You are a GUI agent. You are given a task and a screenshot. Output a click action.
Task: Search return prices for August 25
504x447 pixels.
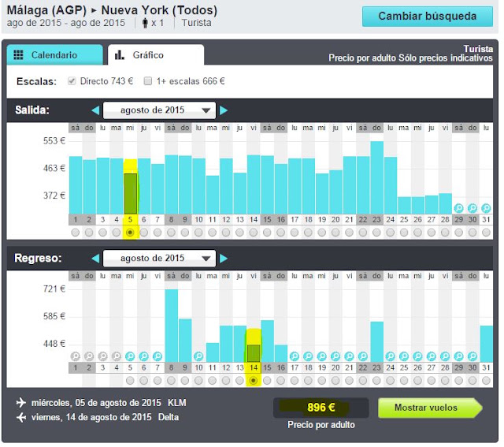coord(404,356)
